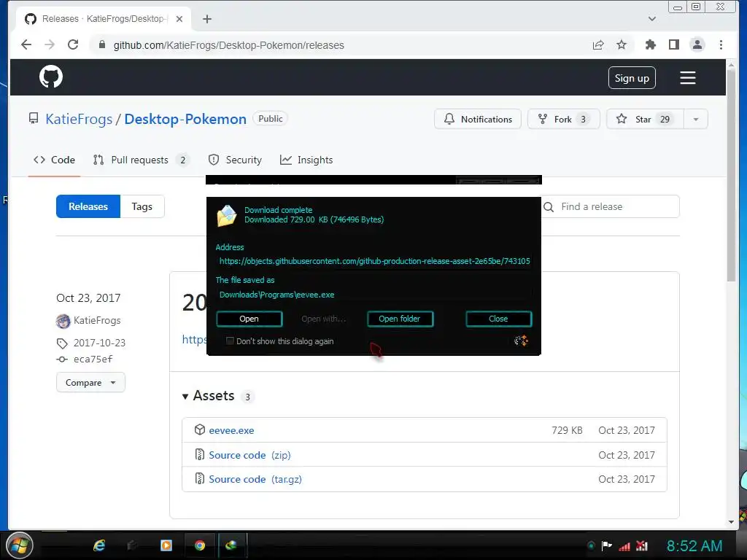747x560 pixels.
Task: Expand the tab search chevron
Action: pos(651,19)
